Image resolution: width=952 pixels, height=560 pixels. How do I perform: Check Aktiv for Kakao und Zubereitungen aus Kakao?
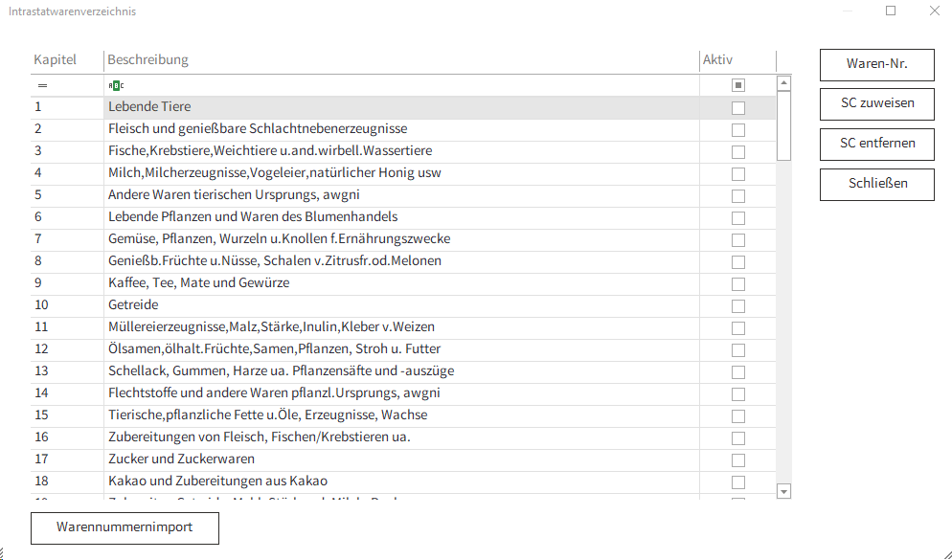click(737, 481)
